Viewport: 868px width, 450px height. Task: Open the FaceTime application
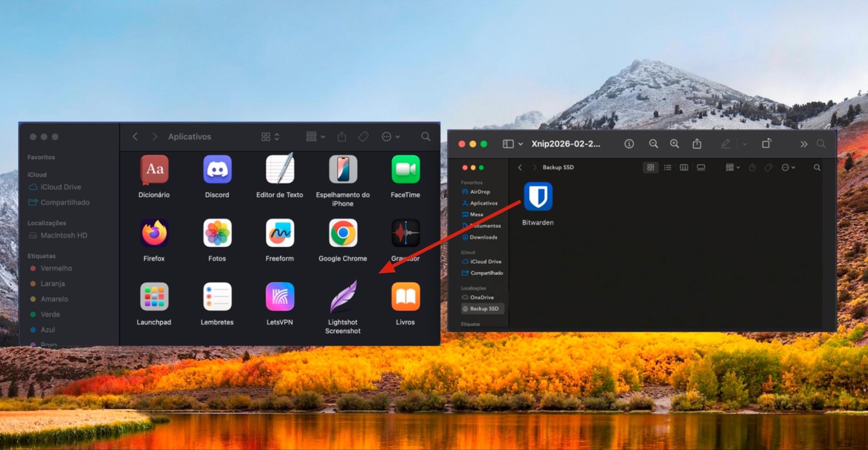click(405, 169)
